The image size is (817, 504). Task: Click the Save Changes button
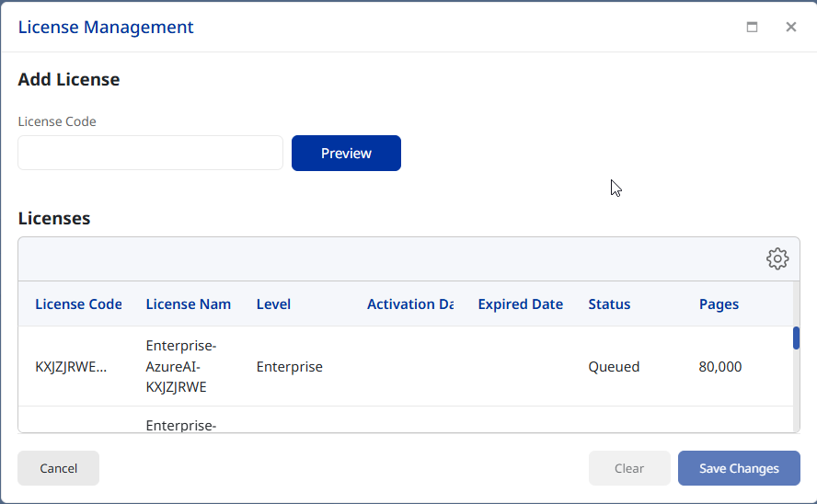pyautogui.click(x=739, y=468)
